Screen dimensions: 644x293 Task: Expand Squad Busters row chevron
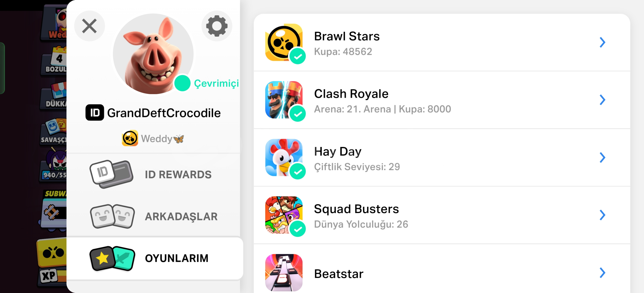[x=602, y=215]
